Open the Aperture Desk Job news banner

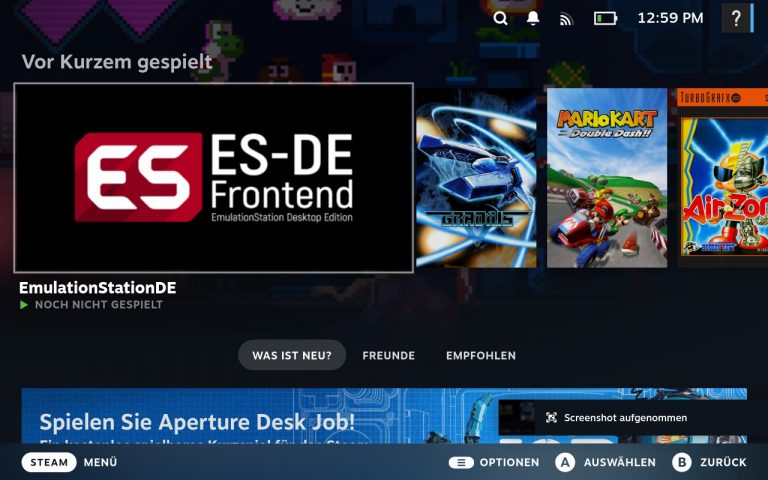pyautogui.click(x=250, y=418)
